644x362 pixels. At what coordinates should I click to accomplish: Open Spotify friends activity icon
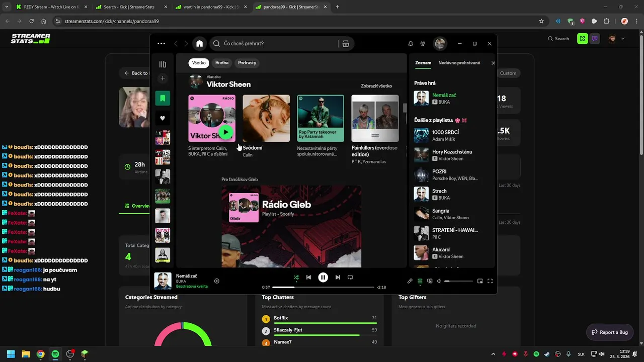pyautogui.click(x=423, y=44)
